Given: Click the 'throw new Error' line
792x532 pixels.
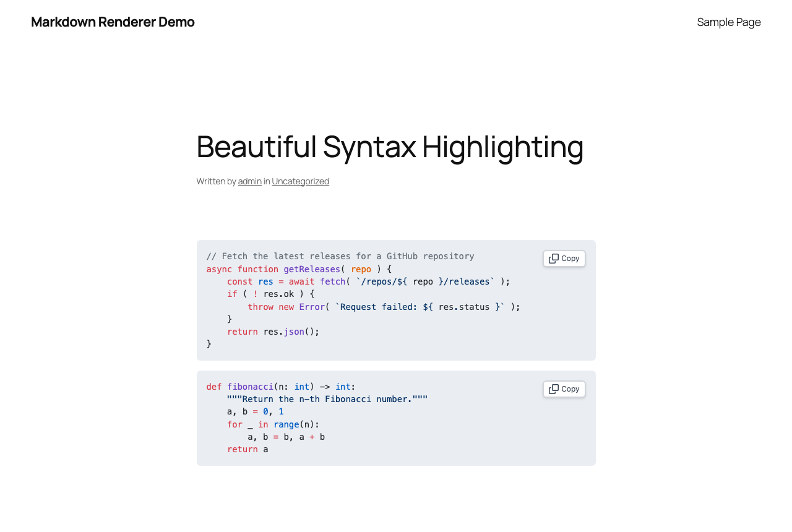Looking at the screenshot, I should [x=384, y=307].
